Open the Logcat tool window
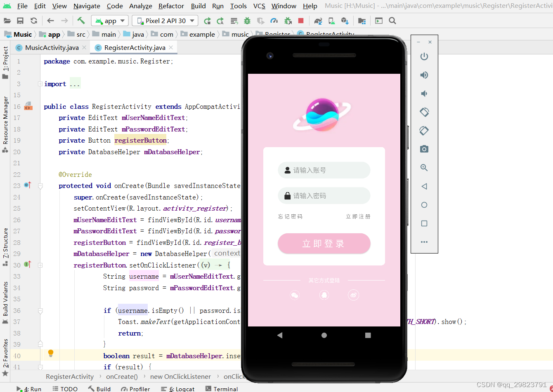The width and height of the screenshot is (553, 392). point(177,389)
